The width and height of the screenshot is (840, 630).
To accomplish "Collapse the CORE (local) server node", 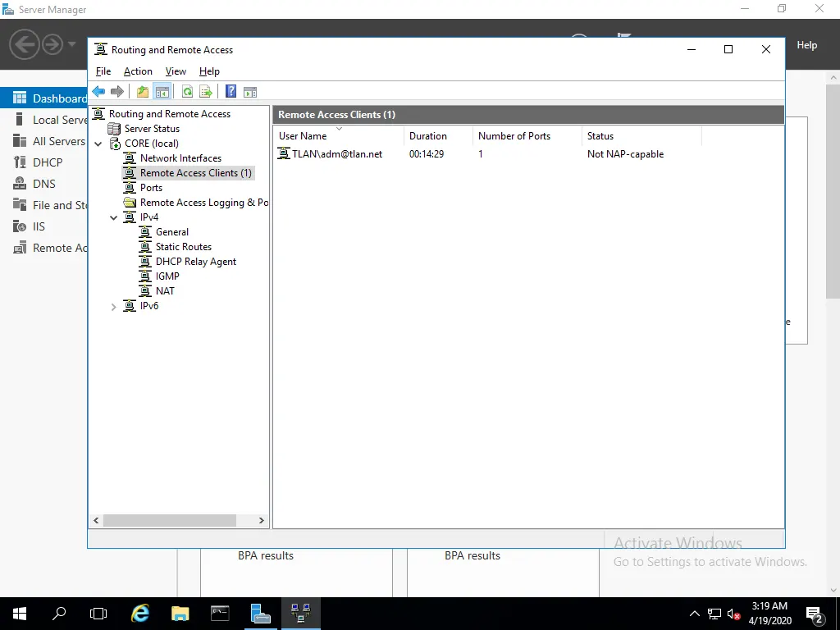I will tap(98, 144).
